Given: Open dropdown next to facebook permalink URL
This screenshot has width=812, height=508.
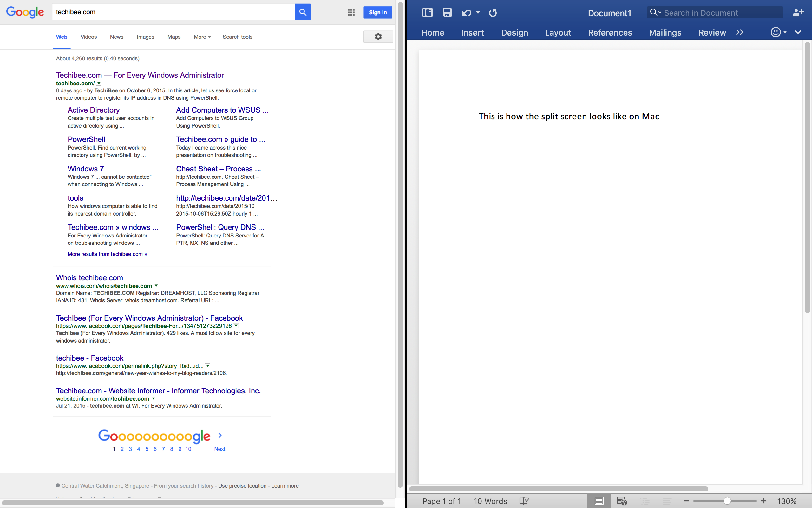Looking at the screenshot, I should coord(208,365).
